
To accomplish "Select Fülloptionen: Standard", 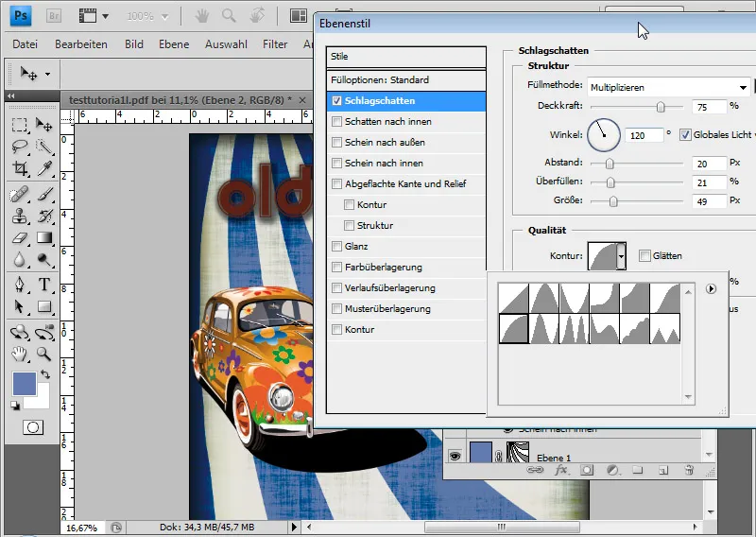I will tap(406, 80).
